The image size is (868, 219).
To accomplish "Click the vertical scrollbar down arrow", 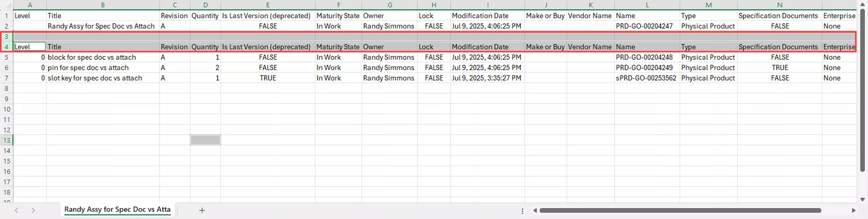I will pos(862,199).
